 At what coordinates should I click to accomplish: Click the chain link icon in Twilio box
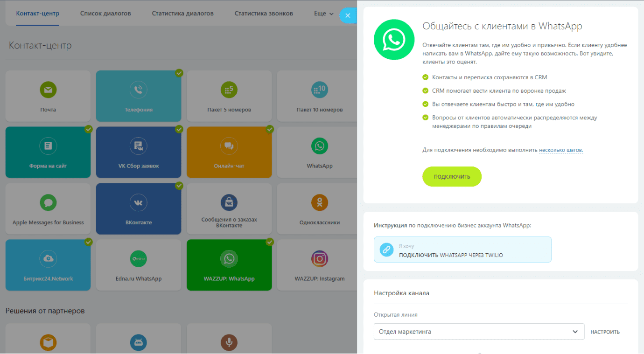pos(386,250)
